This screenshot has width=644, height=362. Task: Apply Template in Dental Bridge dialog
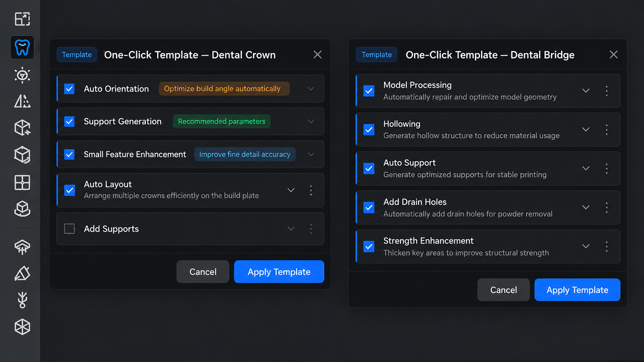point(577,290)
